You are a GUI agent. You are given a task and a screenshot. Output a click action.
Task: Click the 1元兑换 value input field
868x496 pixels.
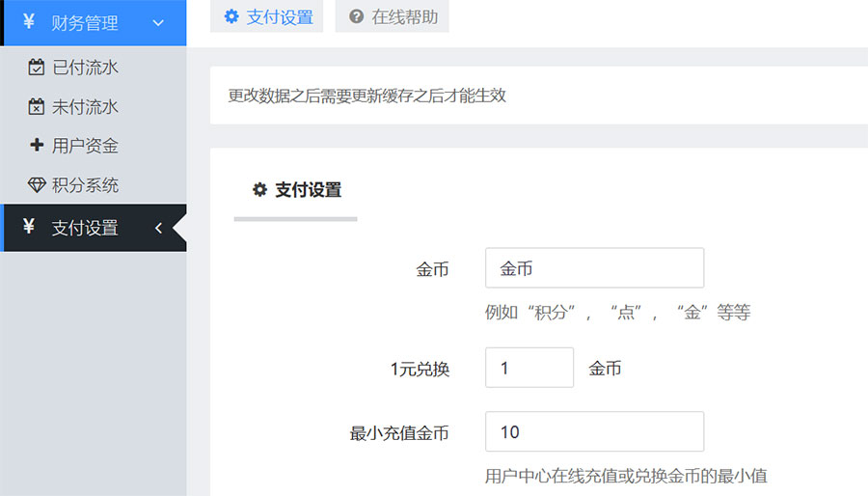[529, 368]
